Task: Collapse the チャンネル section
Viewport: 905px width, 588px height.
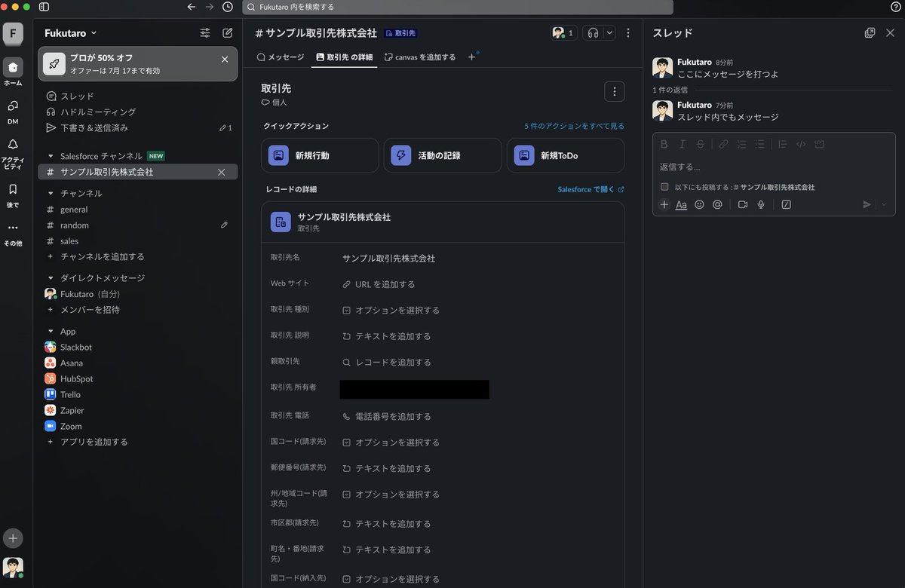Action: pos(51,193)
